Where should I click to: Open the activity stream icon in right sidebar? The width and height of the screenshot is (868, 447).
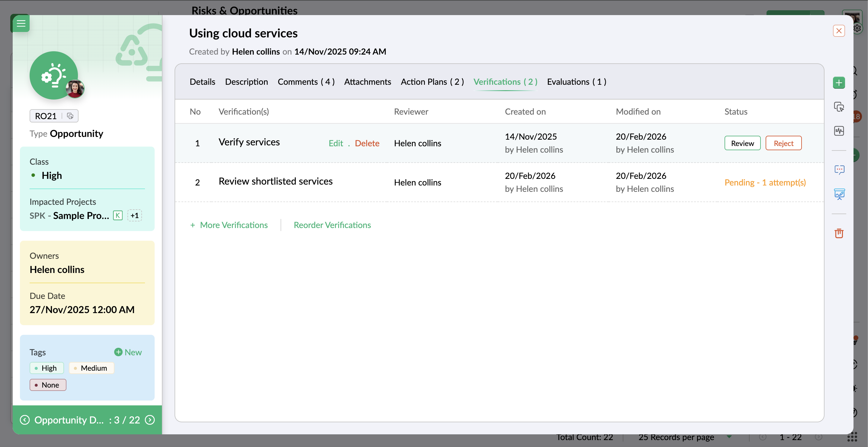coord(839,131)
